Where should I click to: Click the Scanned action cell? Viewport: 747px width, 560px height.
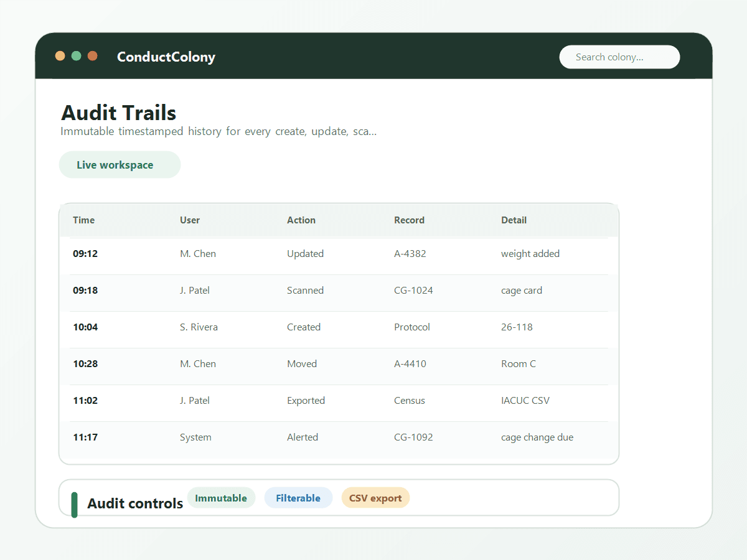click(x=305, y=291)
